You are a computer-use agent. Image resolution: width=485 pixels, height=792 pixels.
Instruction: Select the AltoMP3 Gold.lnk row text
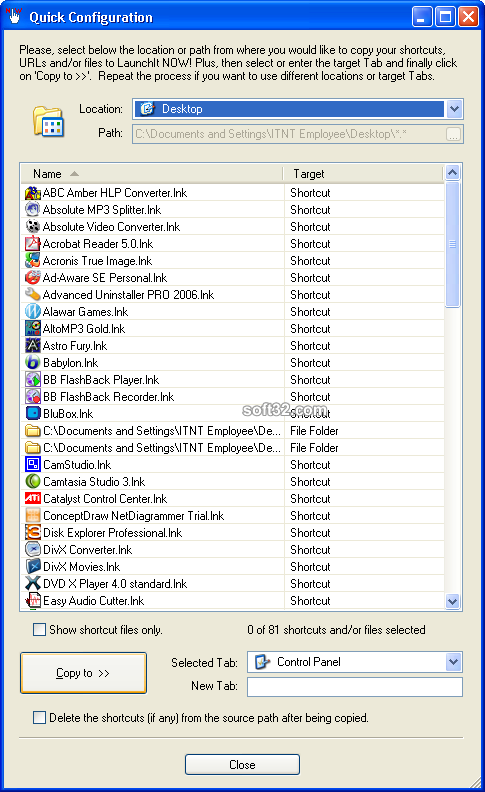(x=84, y=329)
